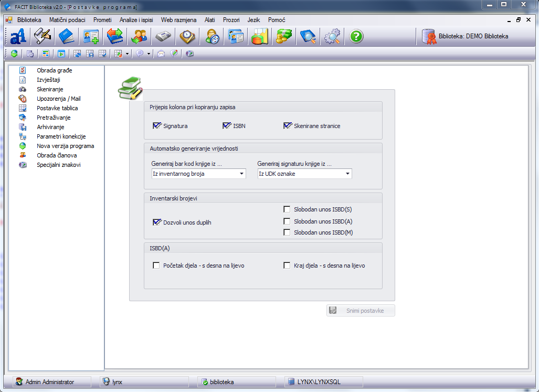Click the blue book icon in toolbar

[x=66, y=37]
